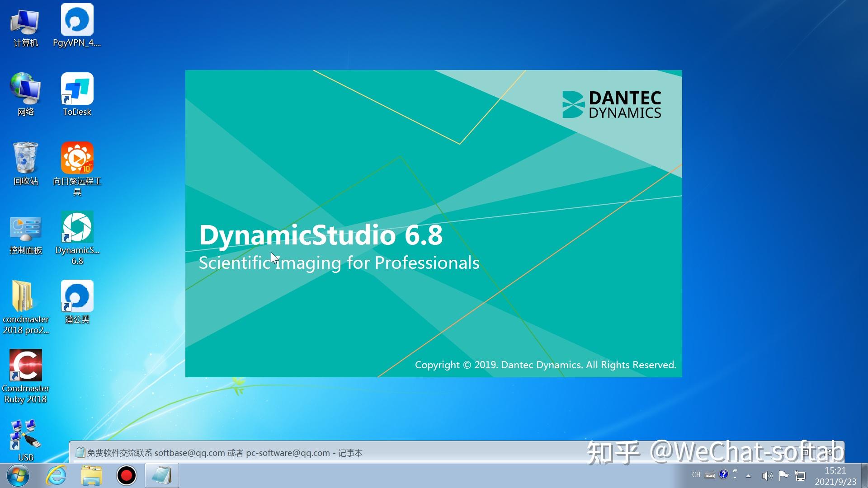Launch Condmaster Ruby 2018
The height and width of the screenshot is (488, 868).
(26, 366)
